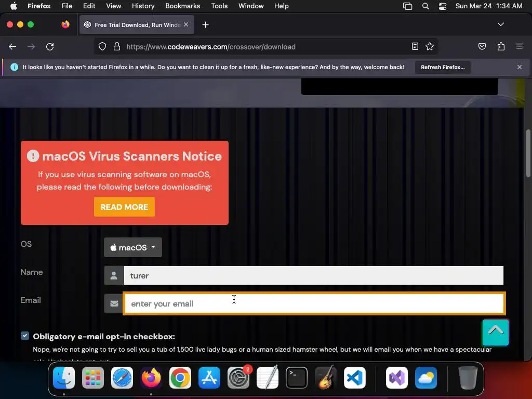Open the Help menu
This screenshot has height=399, width=532.
[281, 6]
